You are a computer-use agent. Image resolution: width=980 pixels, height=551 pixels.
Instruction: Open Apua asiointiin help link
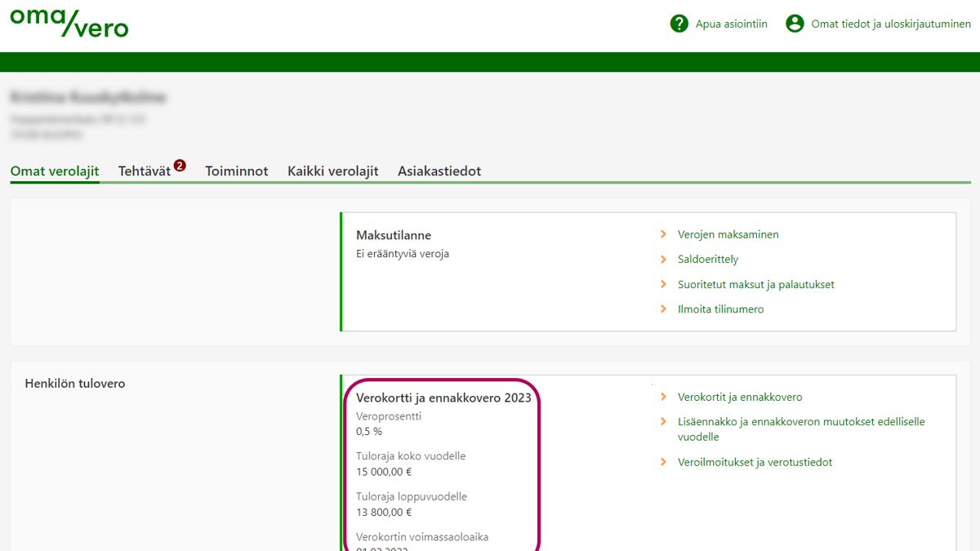tap(731, 24)
